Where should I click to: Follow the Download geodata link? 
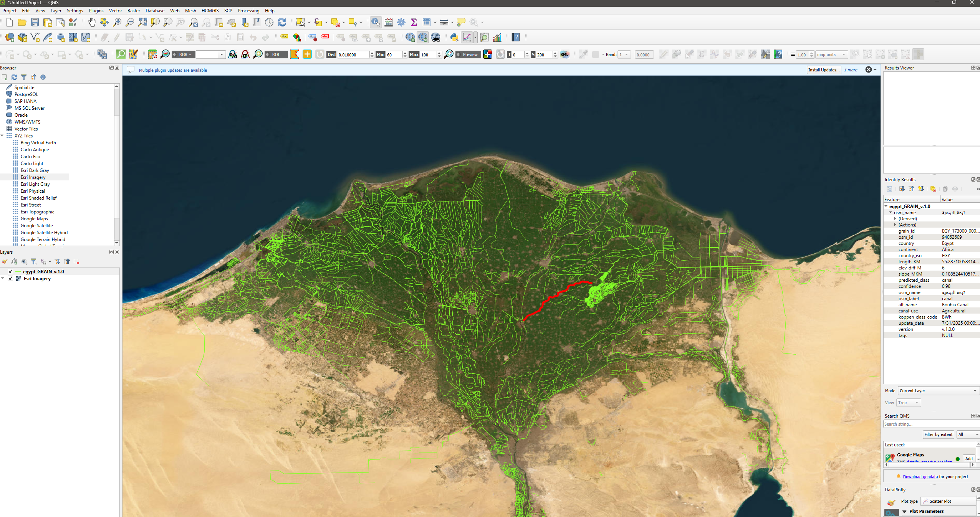(920, 477)
